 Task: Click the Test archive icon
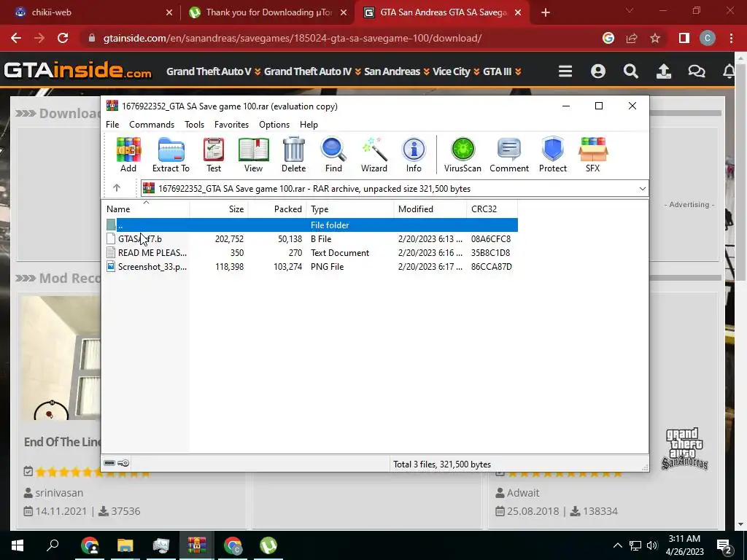point(214,155)
